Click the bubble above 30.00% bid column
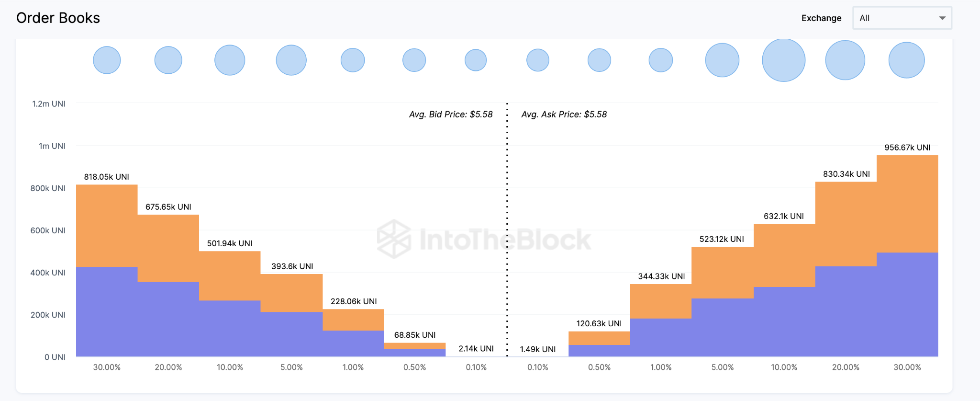980x401 pixels. pos(107,60)
